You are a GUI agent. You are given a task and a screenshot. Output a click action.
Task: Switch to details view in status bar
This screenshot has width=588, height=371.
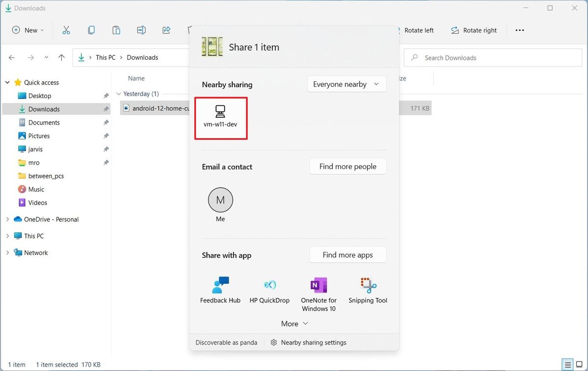567,365
